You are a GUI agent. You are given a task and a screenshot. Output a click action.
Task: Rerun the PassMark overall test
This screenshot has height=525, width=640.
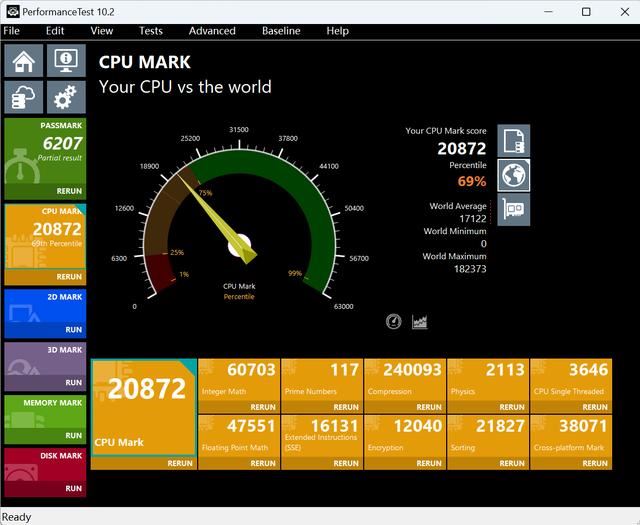coord(69,191)
